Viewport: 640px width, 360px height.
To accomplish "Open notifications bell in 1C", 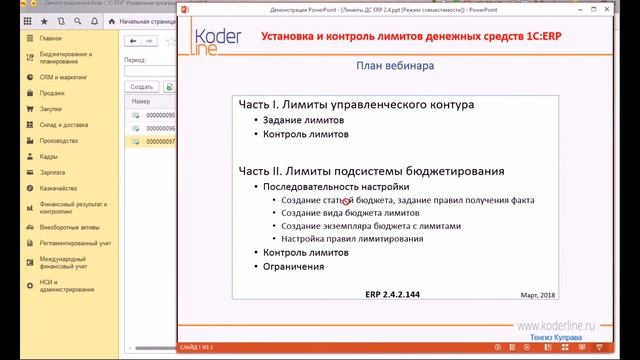I will pyautogui.click(x=94, y=21).
